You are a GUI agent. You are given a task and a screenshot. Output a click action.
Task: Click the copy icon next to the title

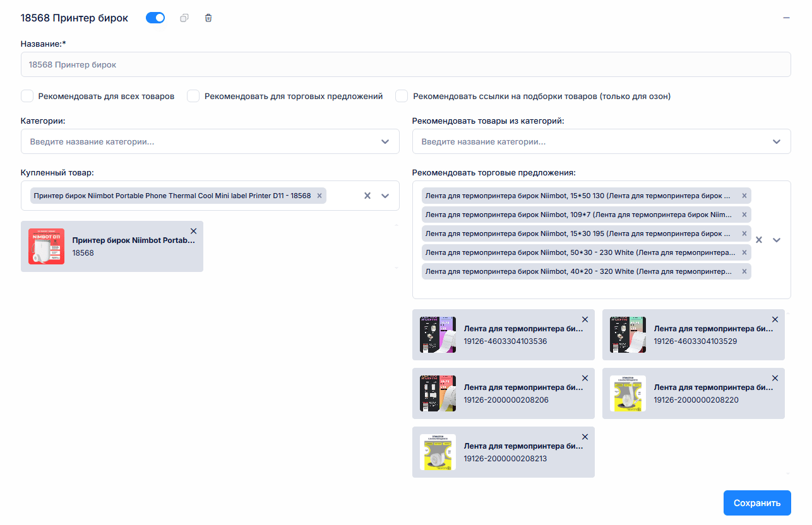click(184, 18)
